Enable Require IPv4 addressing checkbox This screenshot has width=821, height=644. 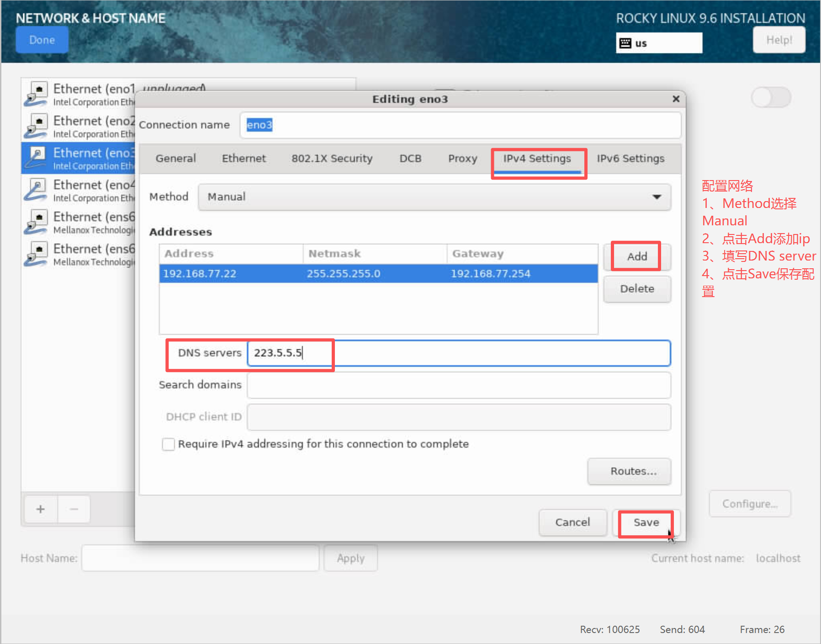point(169,444)
